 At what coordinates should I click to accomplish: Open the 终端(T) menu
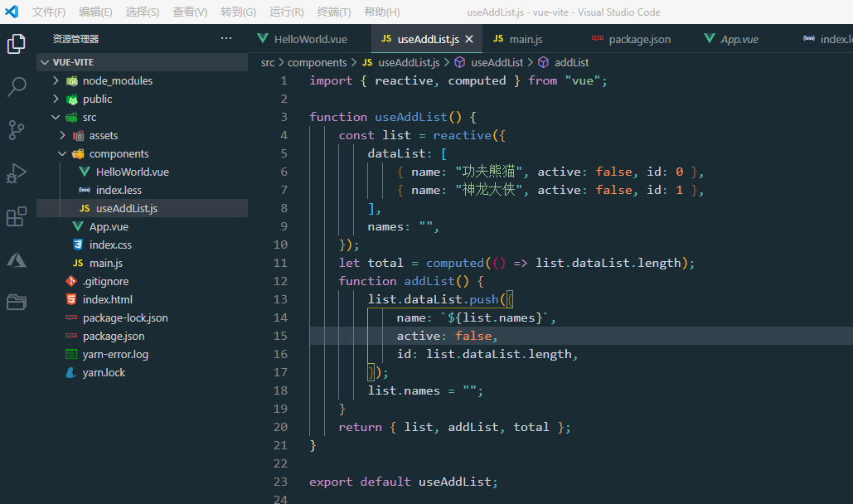(334, 12)
